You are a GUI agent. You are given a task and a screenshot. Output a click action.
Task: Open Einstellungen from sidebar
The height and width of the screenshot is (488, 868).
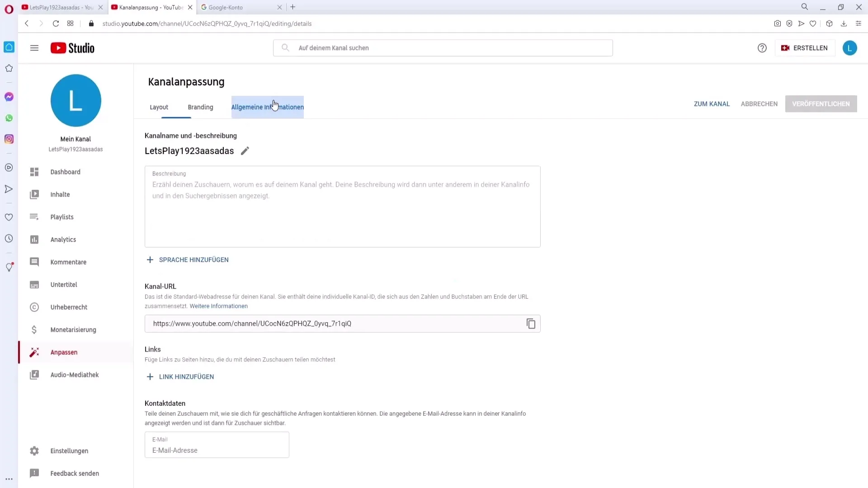69,450
